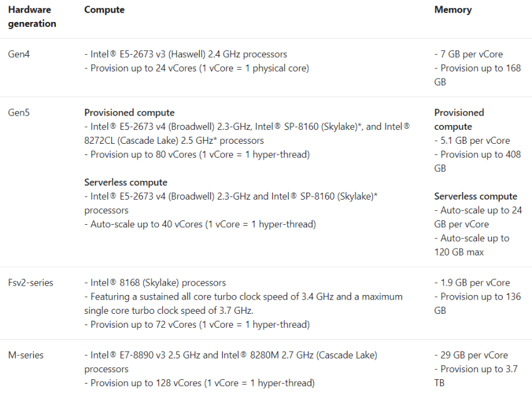The width and height of the screenshot is (532, 398).
Task: Select the Gen5 row label
Action: pos(19,113)
